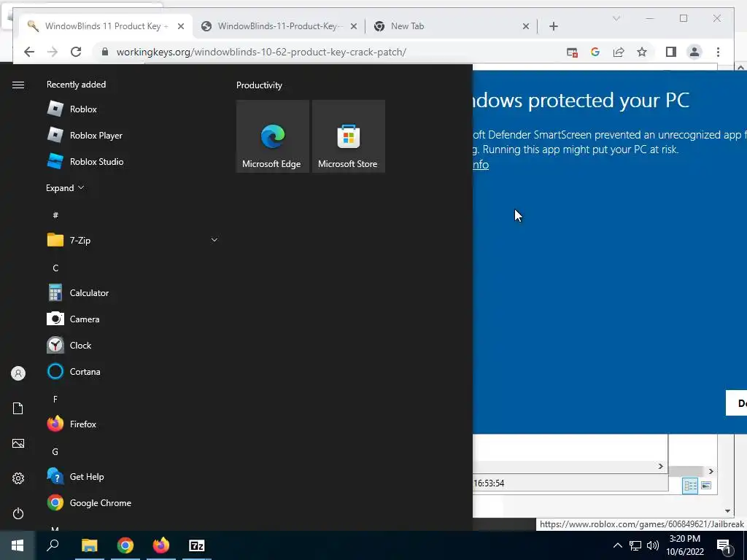Switch to 7-Zip on the taskbar
Screen dimensions: 747x560
click(x=197, y=545)
